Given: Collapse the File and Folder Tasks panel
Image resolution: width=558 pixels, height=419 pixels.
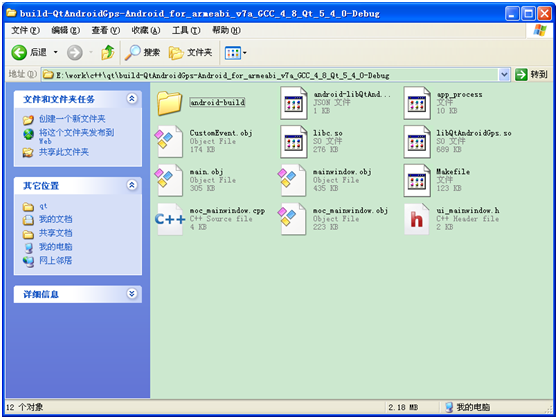Looking at the screenshot, I should tap(132, 99).
